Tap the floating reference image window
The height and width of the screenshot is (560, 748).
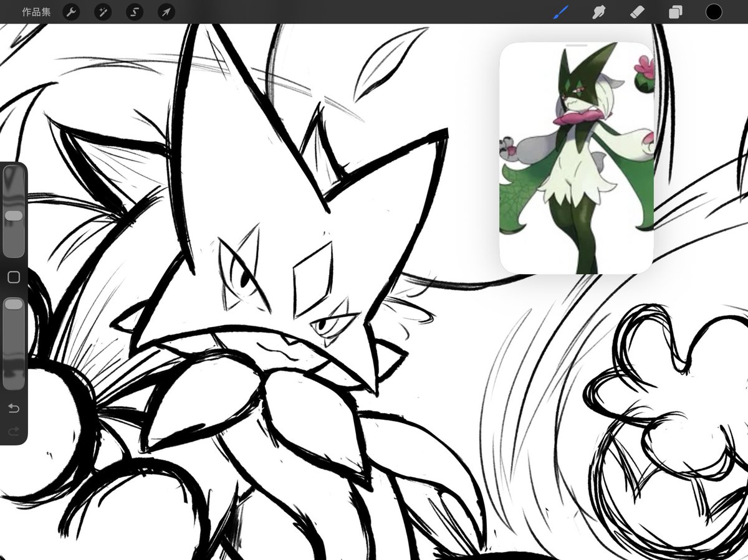point(577,158)
